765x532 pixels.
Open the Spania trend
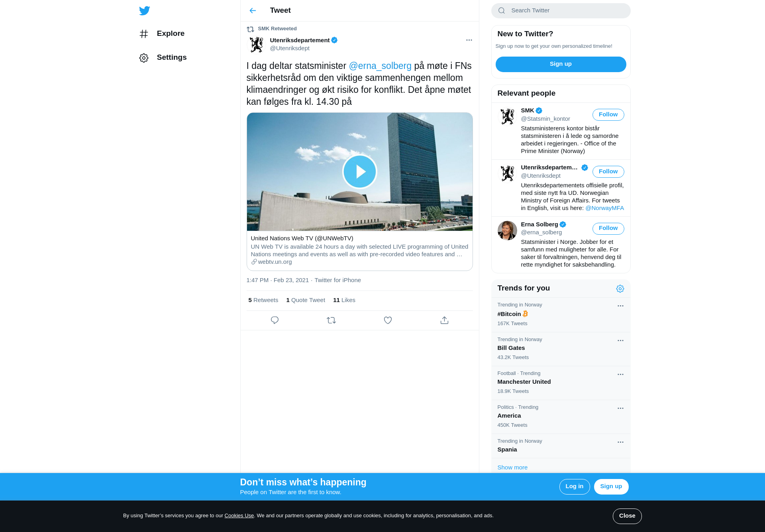click(561, 446)
